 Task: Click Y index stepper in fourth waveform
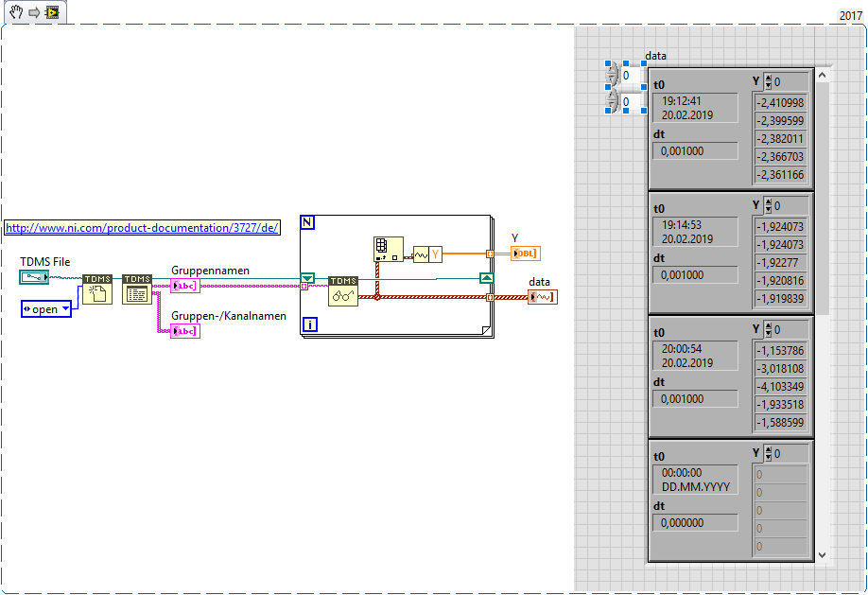pos(769,454)
